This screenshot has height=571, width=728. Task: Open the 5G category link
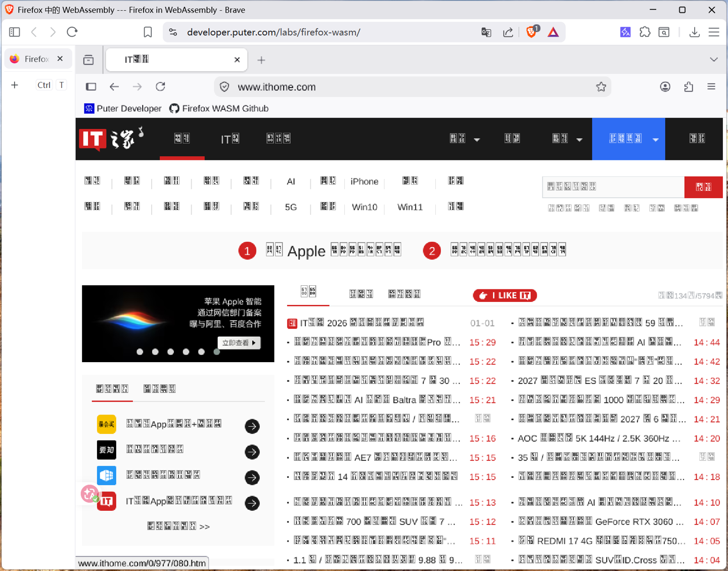click(291, 207)
